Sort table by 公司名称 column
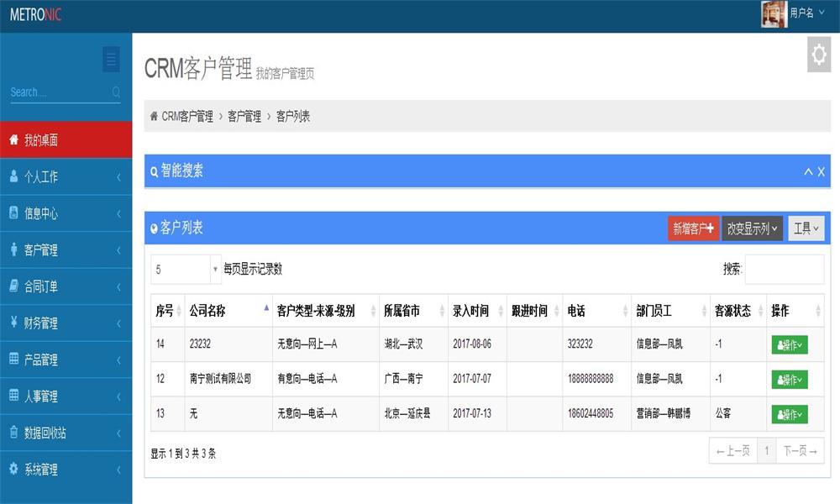Image resolution: width=840 pixels, height=504 pixels. click(228, 311)
